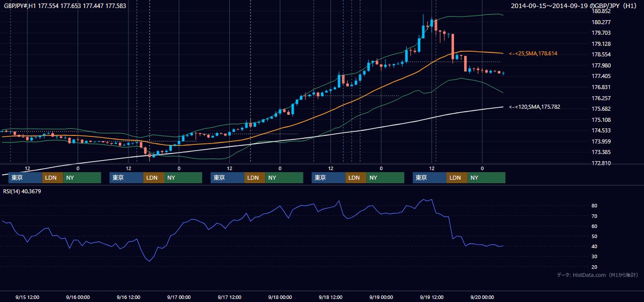The image size is (644, 302).
Task: Select the 9/18 00:00 time axis label
Action: pyautogui.click(x=280, y=297)
